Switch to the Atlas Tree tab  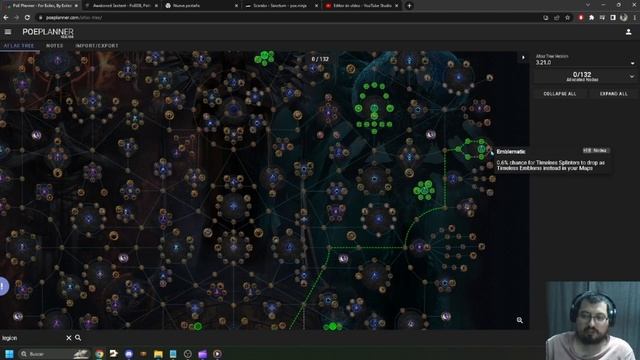19,46
